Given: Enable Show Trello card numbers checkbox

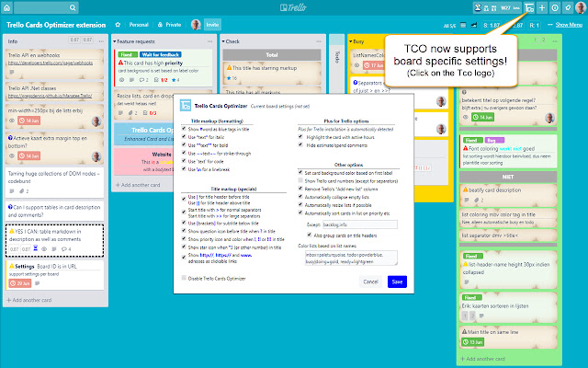Looking at the screenshot, I should (300, 180).
